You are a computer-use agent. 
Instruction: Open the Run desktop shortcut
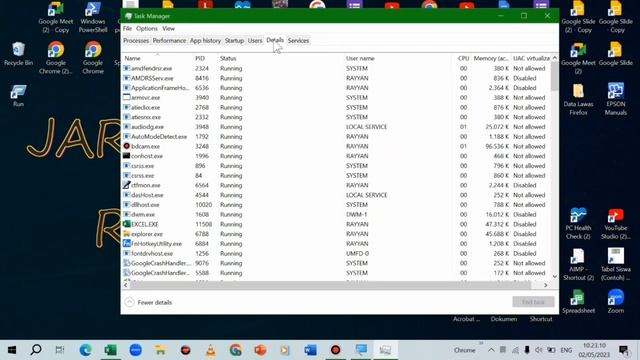(x=18, y=96)
